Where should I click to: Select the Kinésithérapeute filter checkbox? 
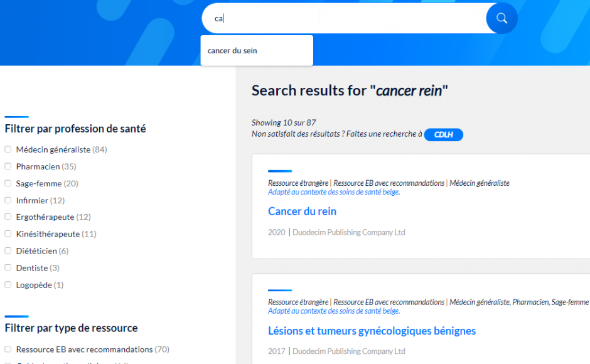8,233
